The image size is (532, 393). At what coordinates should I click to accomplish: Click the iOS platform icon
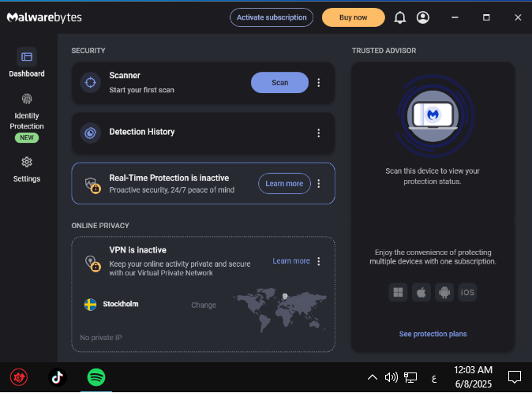(467, 292)
